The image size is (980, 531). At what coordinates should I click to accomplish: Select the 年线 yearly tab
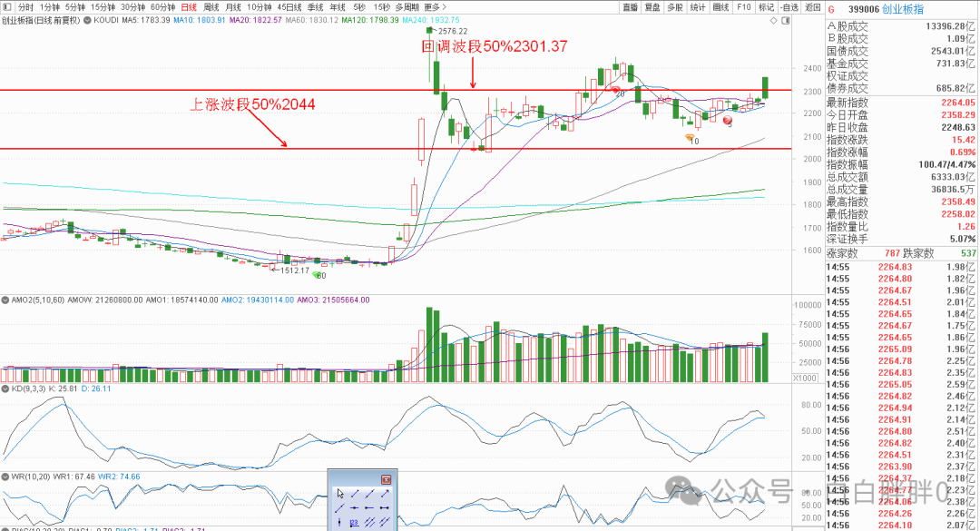(338, 7)
